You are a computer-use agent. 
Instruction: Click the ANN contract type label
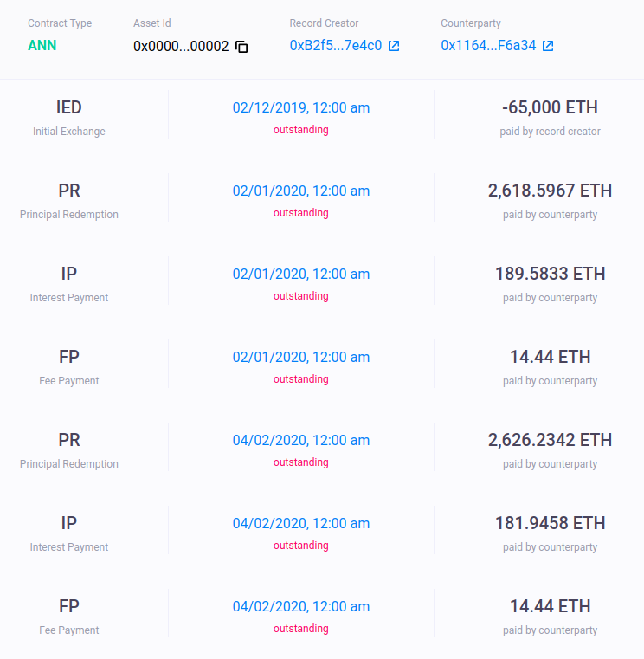[42, 45]
